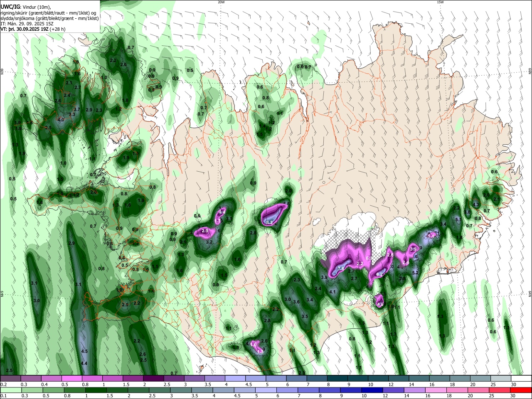This screenshot has height=399, width=532.
Task: Select the dark teal swatch at 8 in upper legend row
Action: tap(337, 379)
